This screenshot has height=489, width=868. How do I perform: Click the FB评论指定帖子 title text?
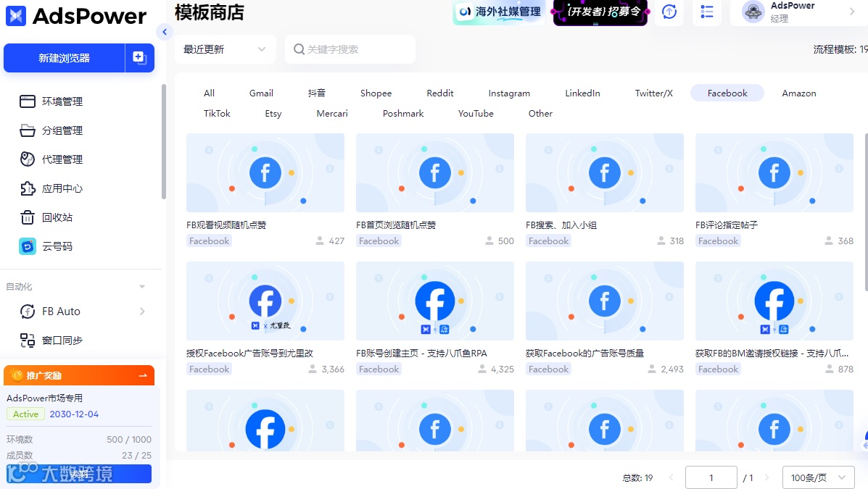pyautogui.click(x=727, y=225)
